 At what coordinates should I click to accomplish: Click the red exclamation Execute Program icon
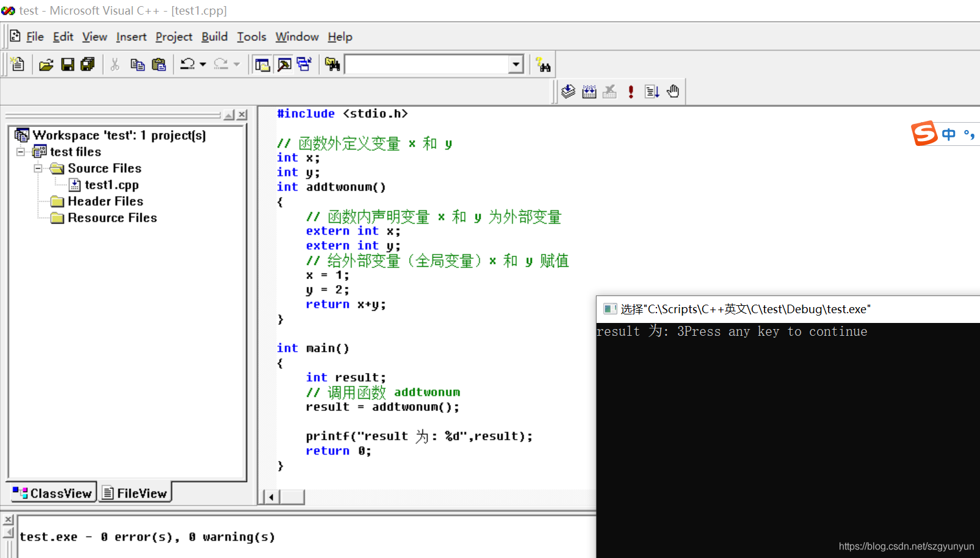click(x=631, y=92)
